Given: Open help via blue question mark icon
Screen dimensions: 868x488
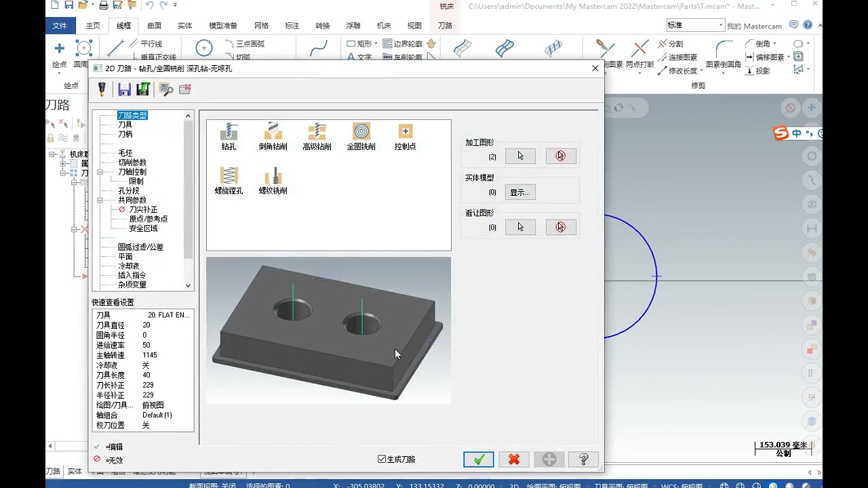Looking at the screenshot, I should (x=808, y=25).
